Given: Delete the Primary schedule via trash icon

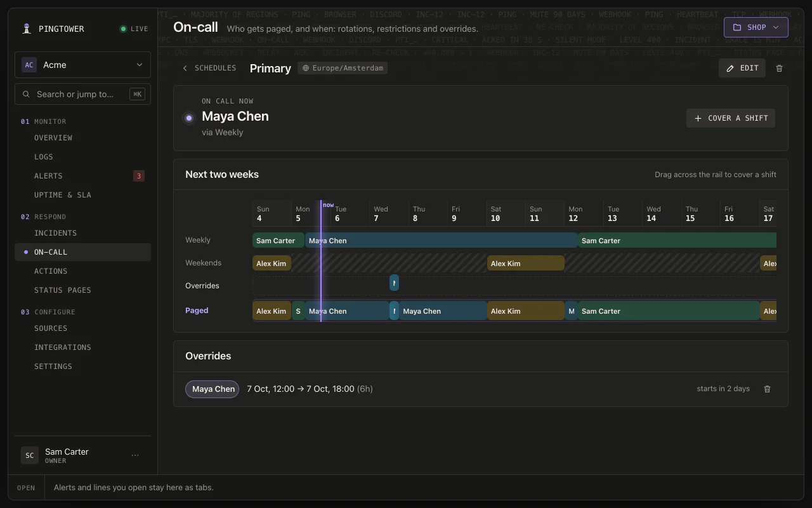Looking at the screenshot, I should pos(780,68).
